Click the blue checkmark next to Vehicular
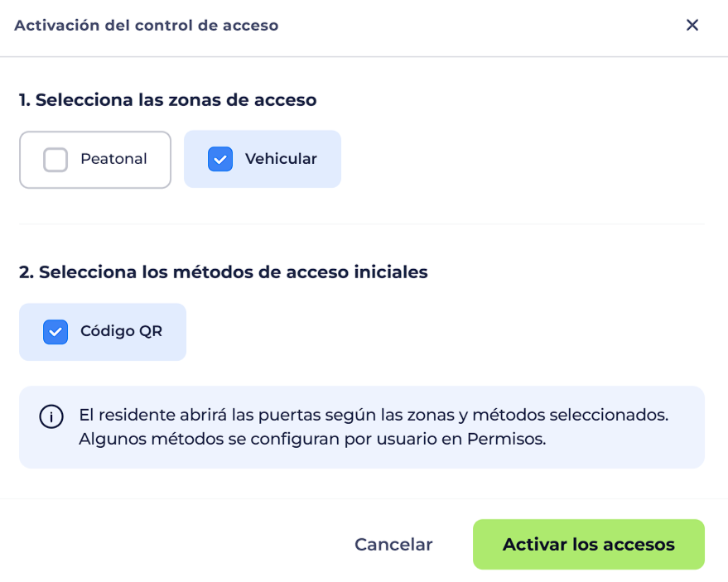 click(x=220, y=159)
